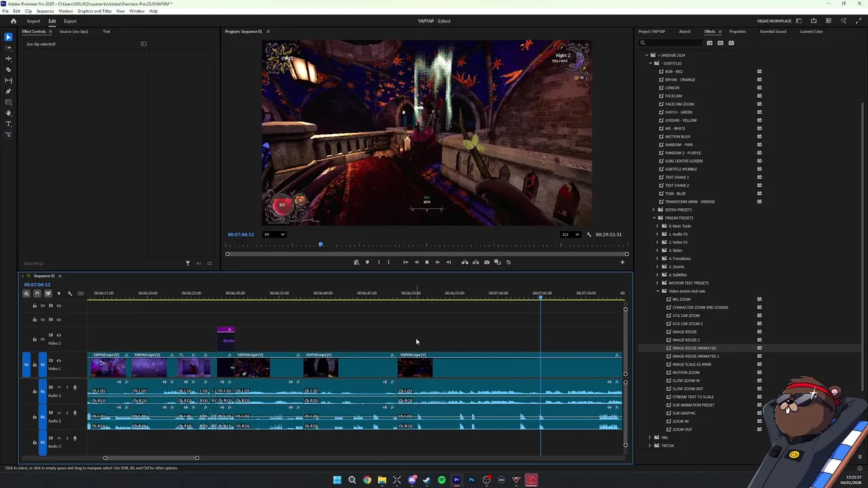
Task: Select the IMAGE RESIZE ANIMATED preset
Action: tap(694, 348)
